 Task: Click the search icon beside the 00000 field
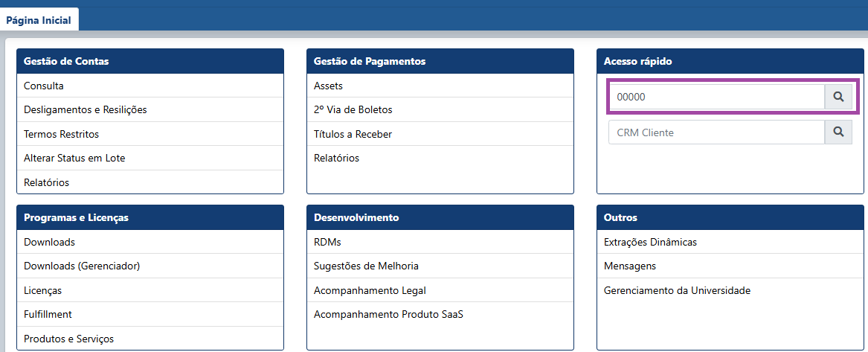tap(838, 97)
